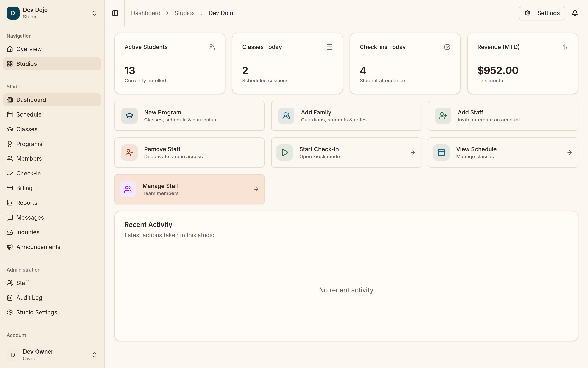Viewport: 588px width, 368px height.
Task: Click the Revenue dollar sign icon
Action: coord(565,47)
